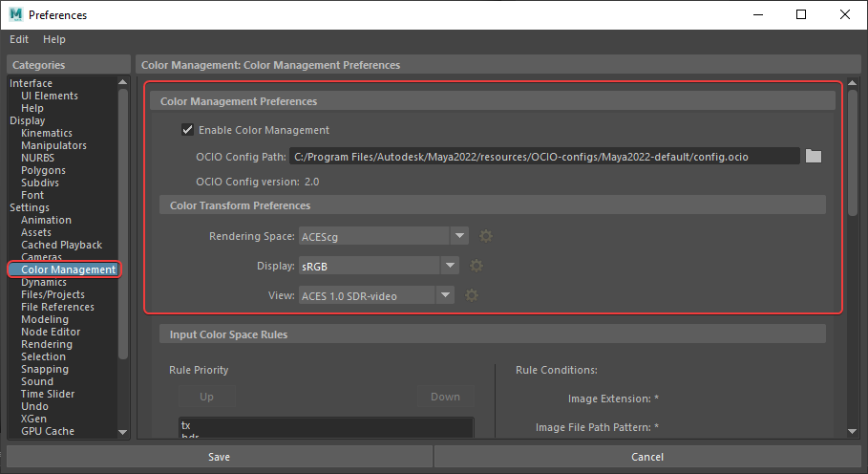
Task: Click the Maya logo icon in title bar
Action: pos(16,15)
